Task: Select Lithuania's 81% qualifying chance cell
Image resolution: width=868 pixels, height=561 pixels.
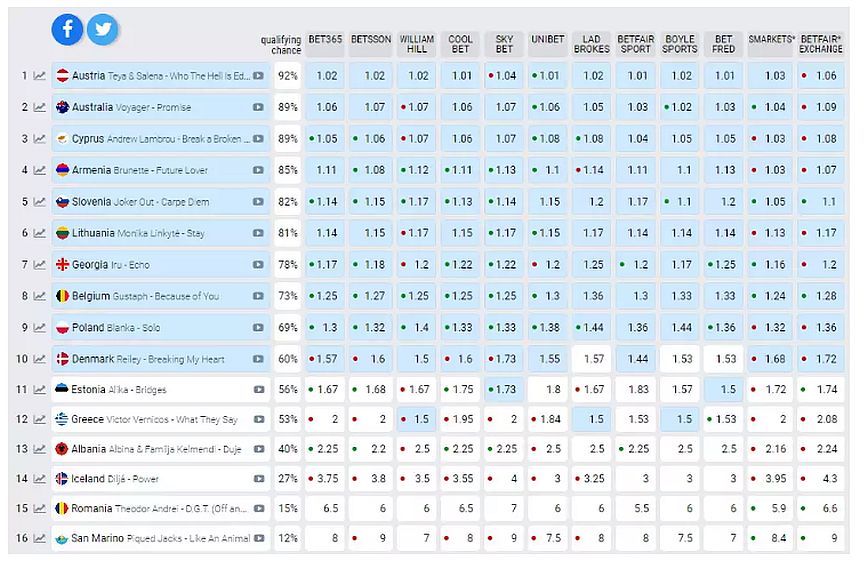Action: click(x=288, y=233)
